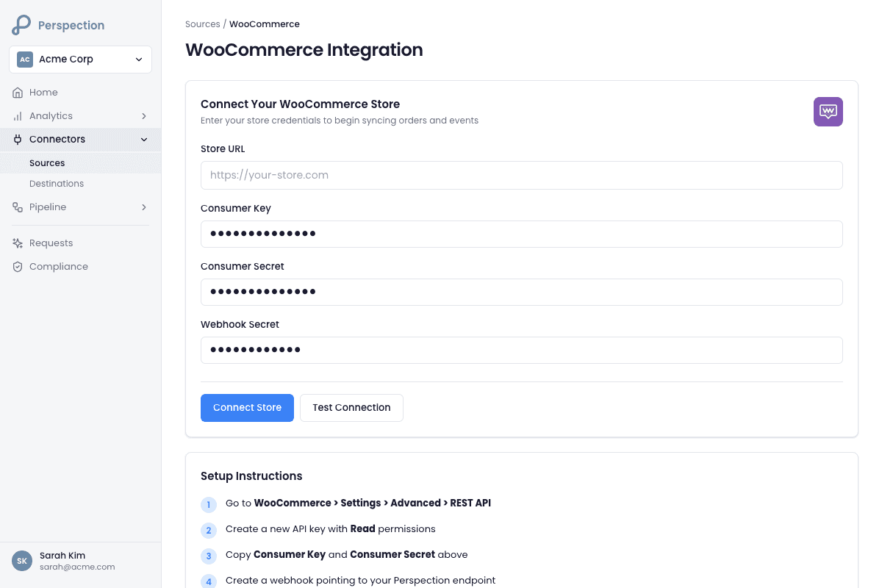Screen dimensions: 882x588
Task: Click the sarah@acme.com email text
Action: [x=77, y=567]
